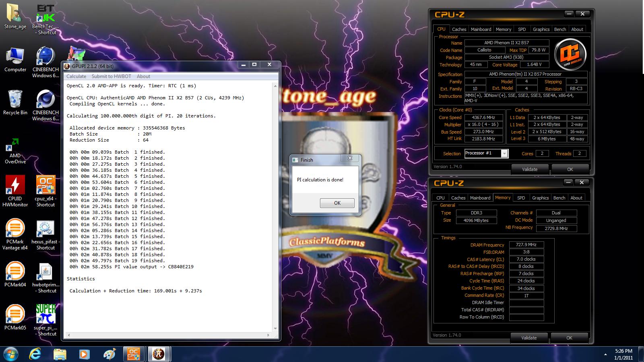The height and width of the screenshot is (362, 644).
Task: Click GPUPI vertical scrollbar down arrow
Action: coord(275,329)
